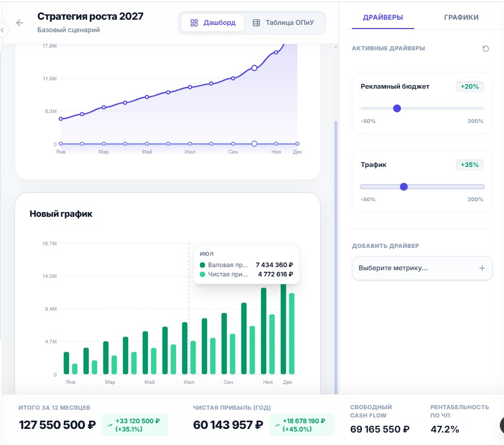Click the sidebar collapse chevron at far left
The height and width of the screenshot is (445, 504).
[x=3, y=30]
